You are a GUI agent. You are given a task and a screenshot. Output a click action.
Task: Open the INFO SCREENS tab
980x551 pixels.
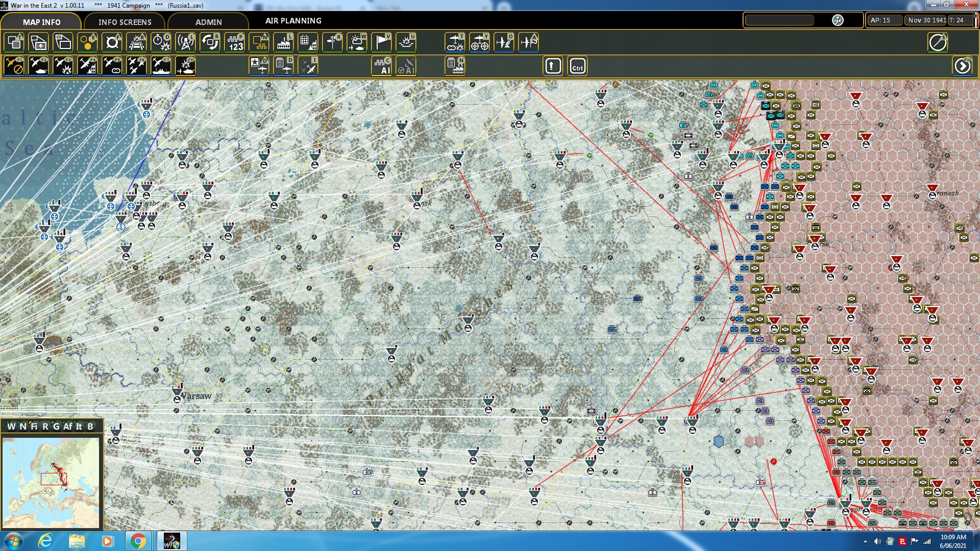(125, 22)
